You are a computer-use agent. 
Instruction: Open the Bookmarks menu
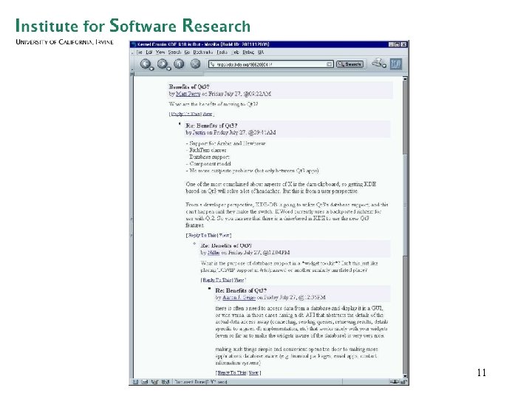[x=203, y=52]
